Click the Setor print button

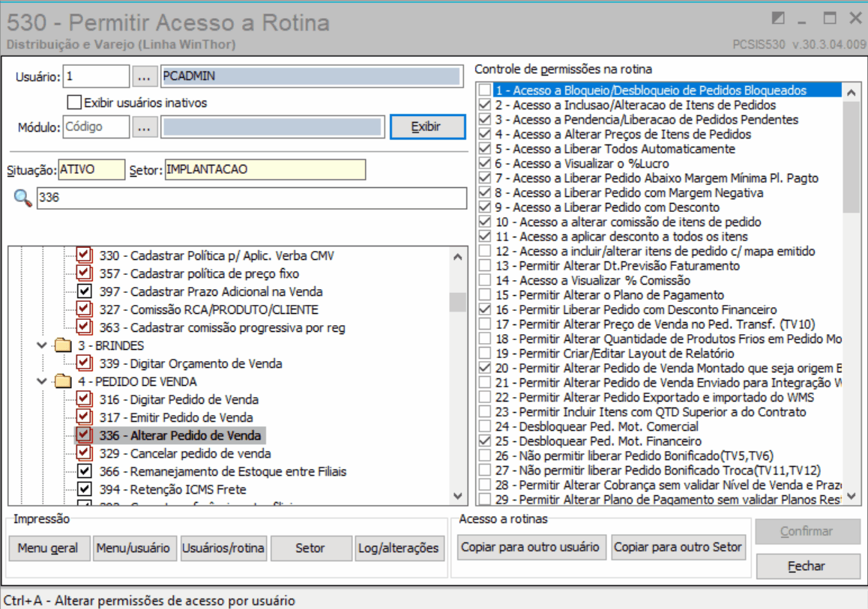tap(310, 548)
